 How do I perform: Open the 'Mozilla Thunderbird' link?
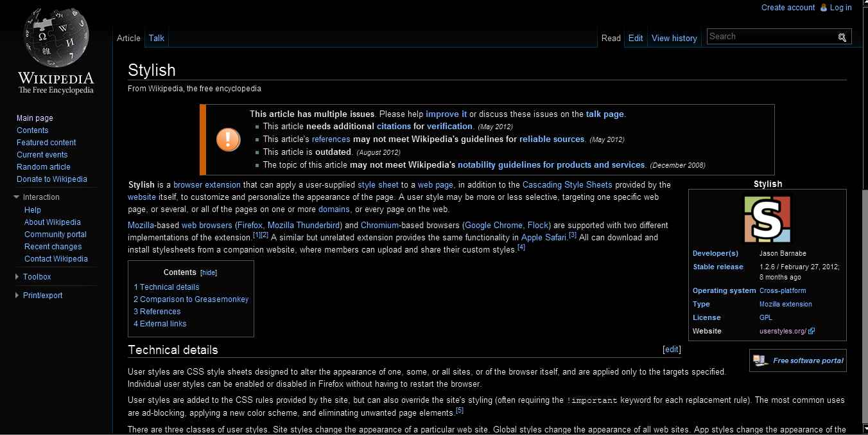click(304, 226)
